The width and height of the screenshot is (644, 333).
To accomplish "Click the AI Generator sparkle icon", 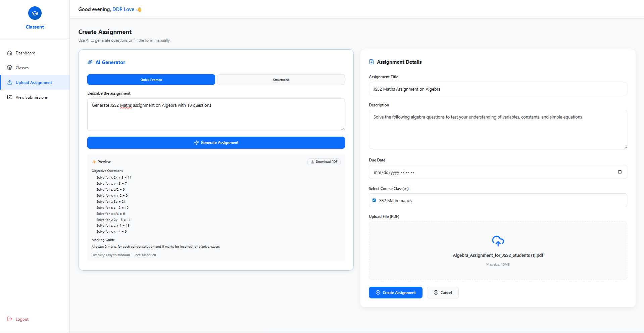I will point(90,62).
